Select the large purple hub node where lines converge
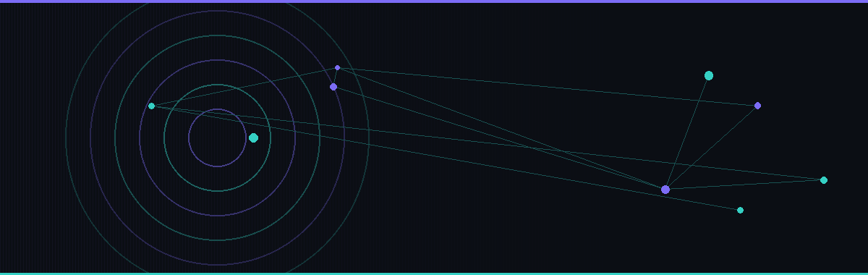Viewport: 868px width, 275px height. coord(665,189)
